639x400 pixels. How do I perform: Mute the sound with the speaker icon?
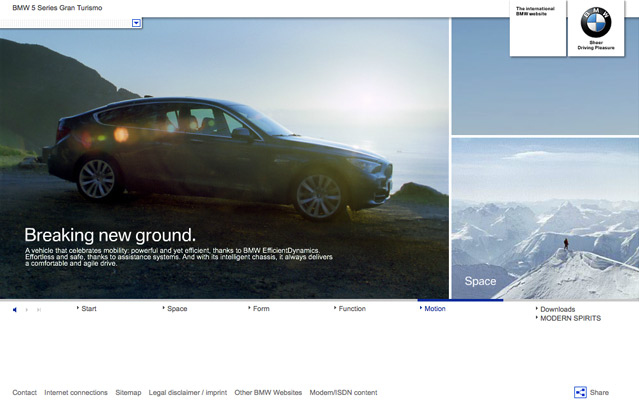(x=15, y=310)
